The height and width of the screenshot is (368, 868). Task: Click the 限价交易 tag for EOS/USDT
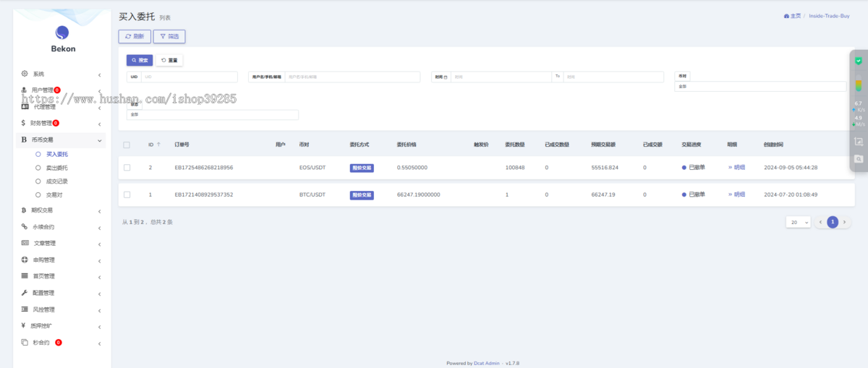362,168
